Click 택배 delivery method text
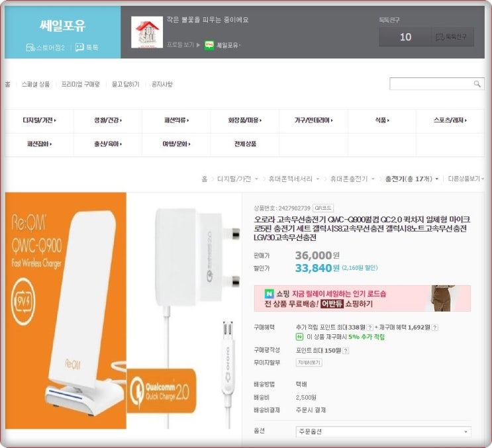The width and height of the screenshot is (492, 448). 301,384
